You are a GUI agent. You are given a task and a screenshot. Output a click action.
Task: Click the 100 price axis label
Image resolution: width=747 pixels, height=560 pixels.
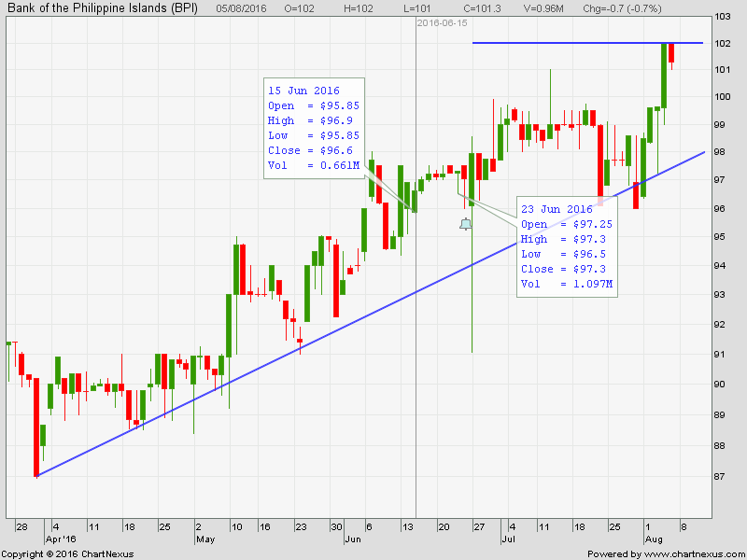(723, 97)
